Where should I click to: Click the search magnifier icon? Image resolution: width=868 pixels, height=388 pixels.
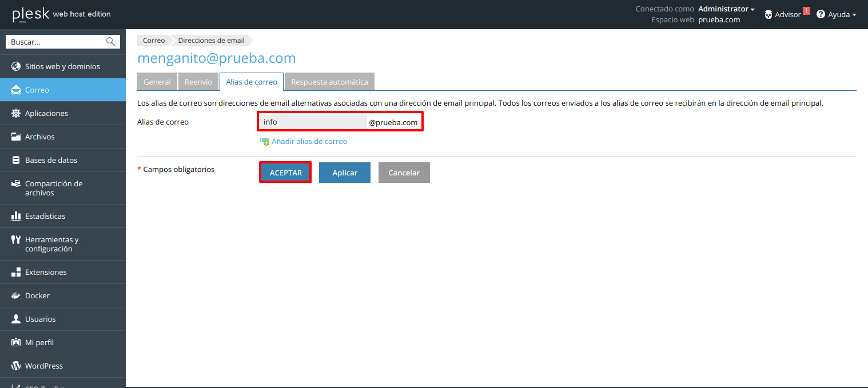tap(110, 42)
